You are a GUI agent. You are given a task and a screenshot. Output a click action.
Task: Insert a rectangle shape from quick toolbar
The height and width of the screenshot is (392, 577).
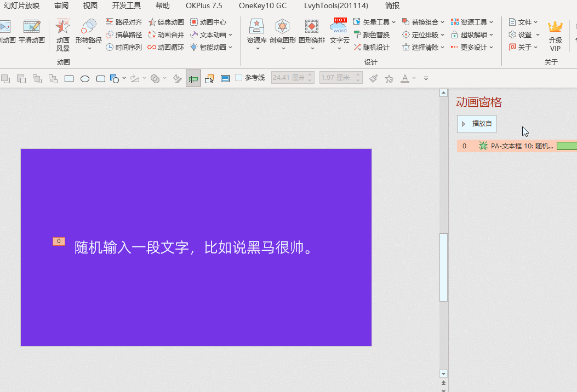pyautogui.click(x=69, y=78)
